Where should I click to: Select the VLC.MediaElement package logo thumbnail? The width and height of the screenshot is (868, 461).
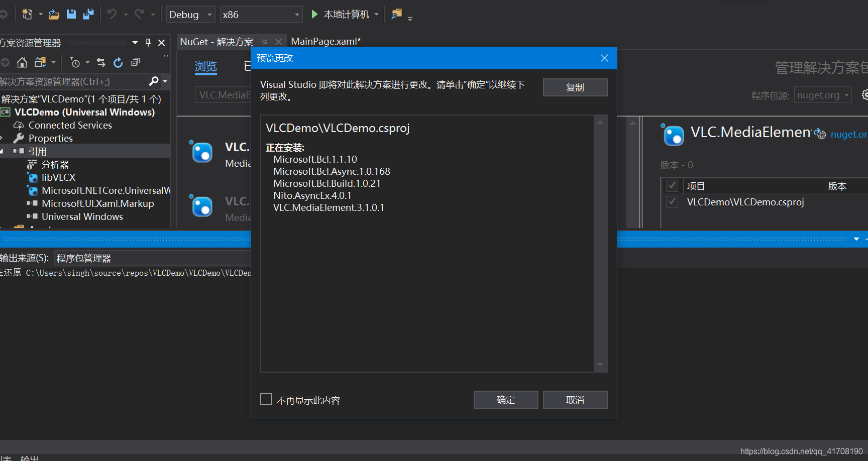coord(673,135)
